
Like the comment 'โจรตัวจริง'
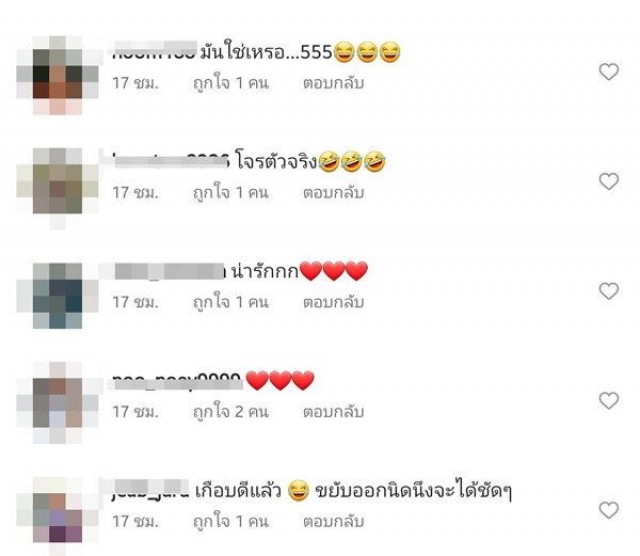point(609,181)
